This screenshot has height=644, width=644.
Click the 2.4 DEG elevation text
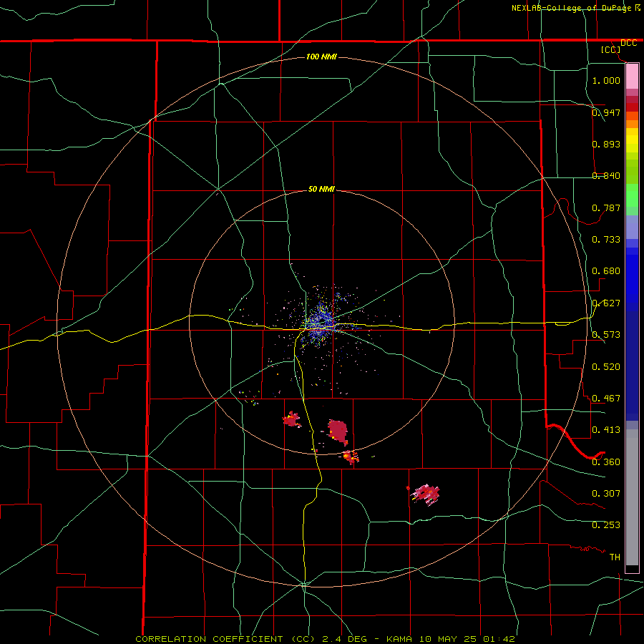coord(343,639)
